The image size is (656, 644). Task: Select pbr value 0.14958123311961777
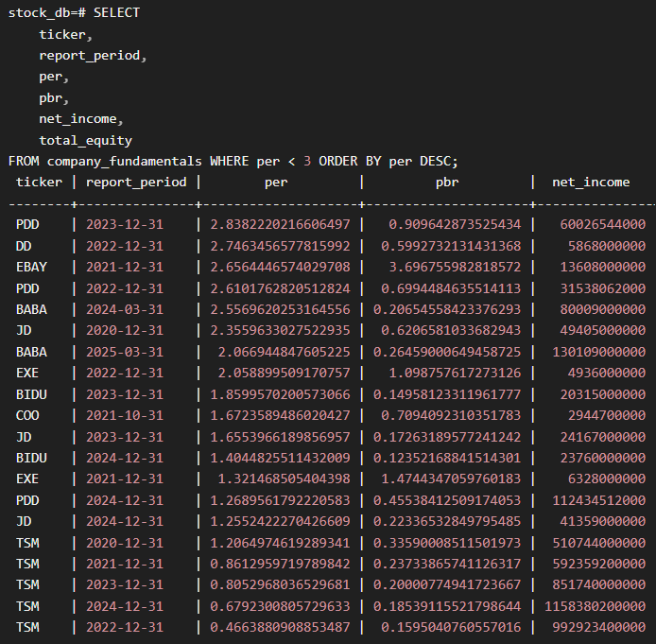[447, 394]
